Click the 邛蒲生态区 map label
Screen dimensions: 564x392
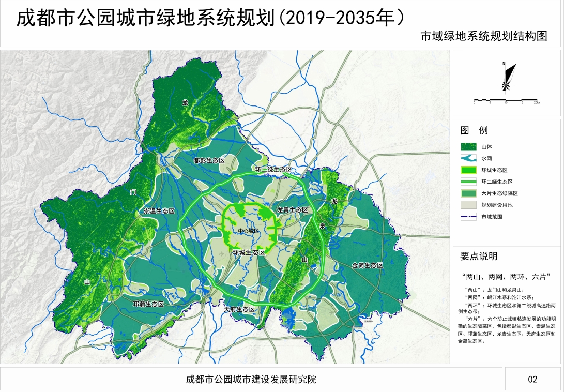149,304
